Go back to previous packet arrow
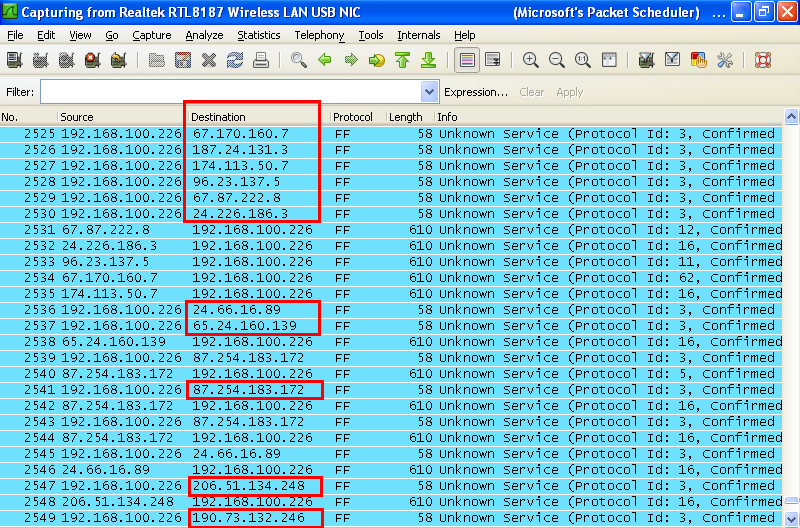Screen dimensions: 800x528 [x=325, y=60]
